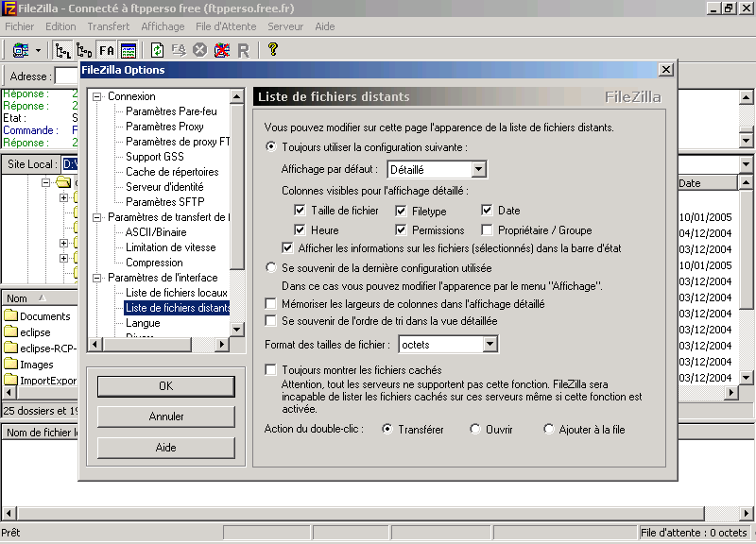The width and height of the screenshot is (756, 544).
Task: Enable 'Toujours montrer les fichiers cachés' checkbox
Action: tap(271, 369)
